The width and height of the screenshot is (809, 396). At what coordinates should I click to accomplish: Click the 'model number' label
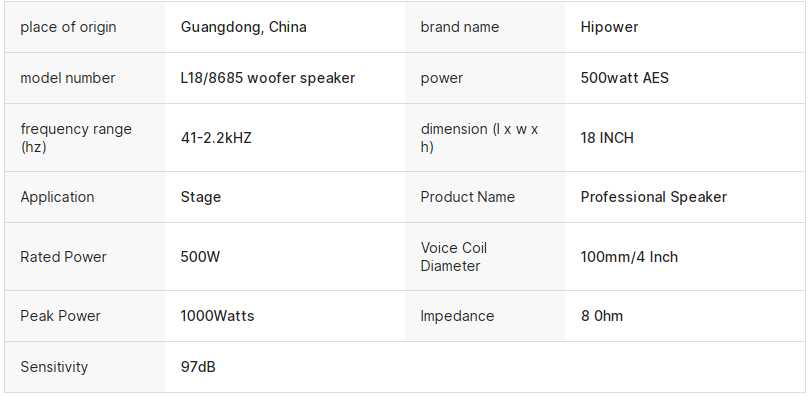[x=68, y=78]
